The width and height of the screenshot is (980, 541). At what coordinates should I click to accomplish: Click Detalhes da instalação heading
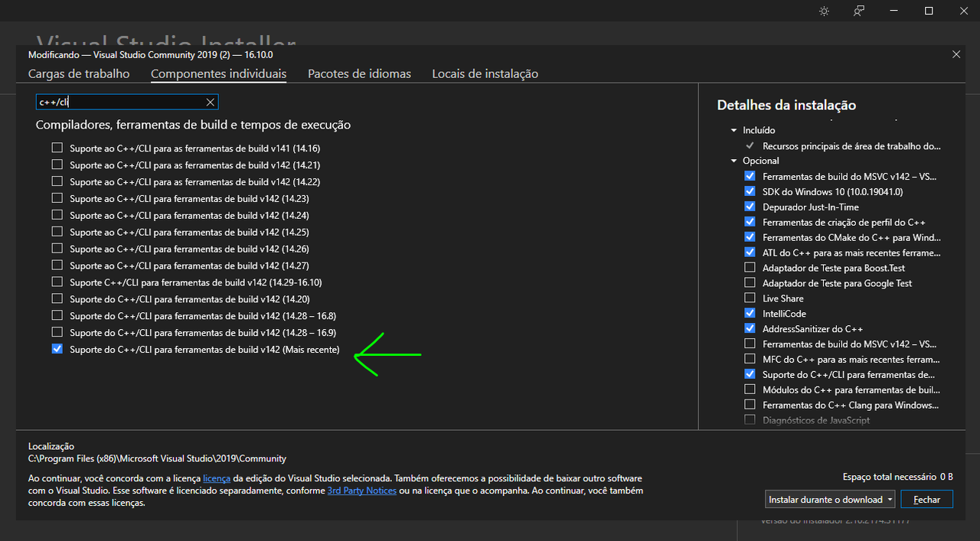786,106
